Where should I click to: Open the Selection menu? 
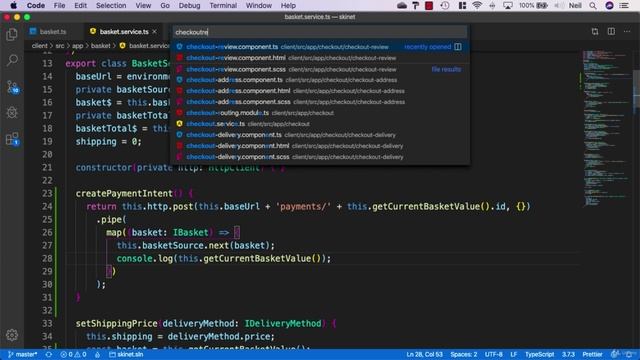tap(111, 5)
